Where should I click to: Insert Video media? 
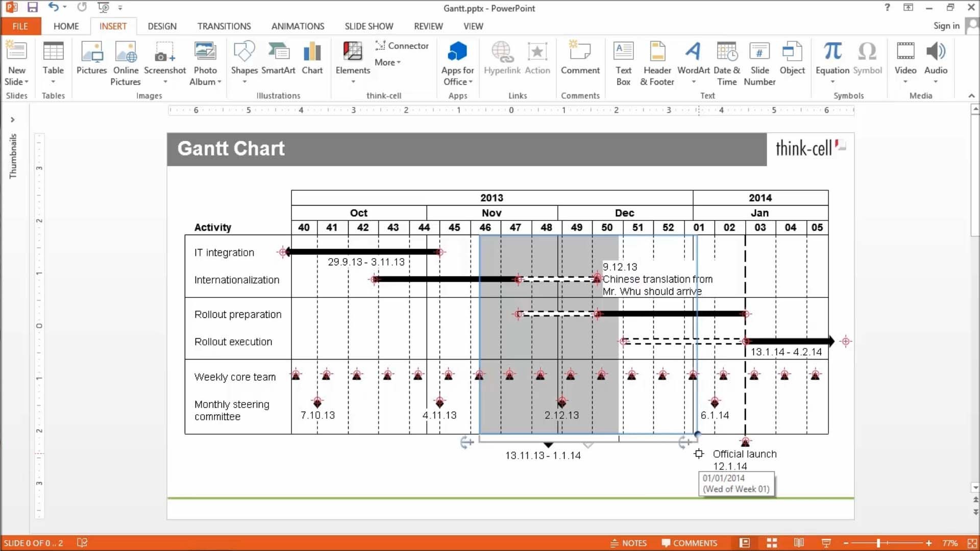(x=905, y=63)
